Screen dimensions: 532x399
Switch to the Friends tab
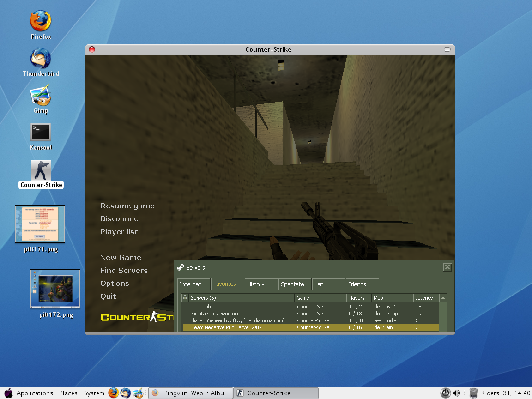point(362,284)
